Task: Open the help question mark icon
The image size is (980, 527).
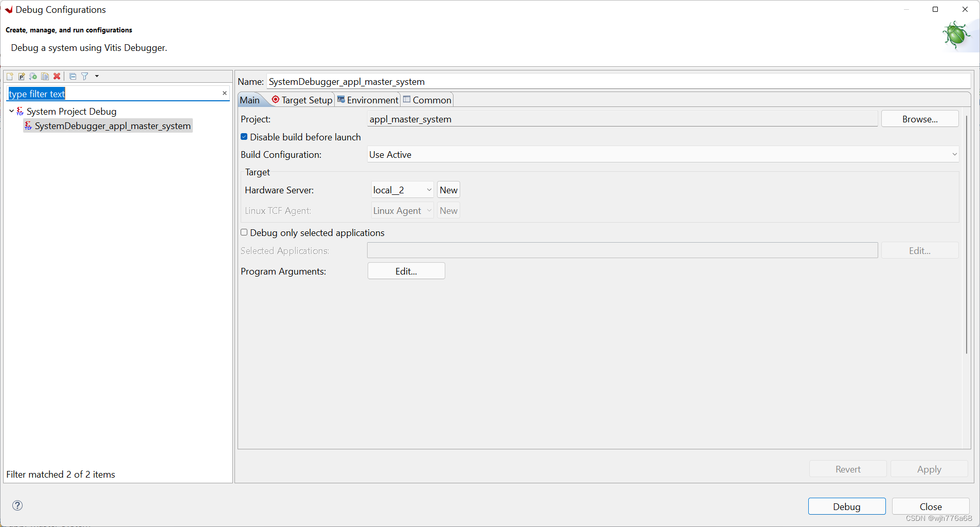Action: [x=17, y=505]
